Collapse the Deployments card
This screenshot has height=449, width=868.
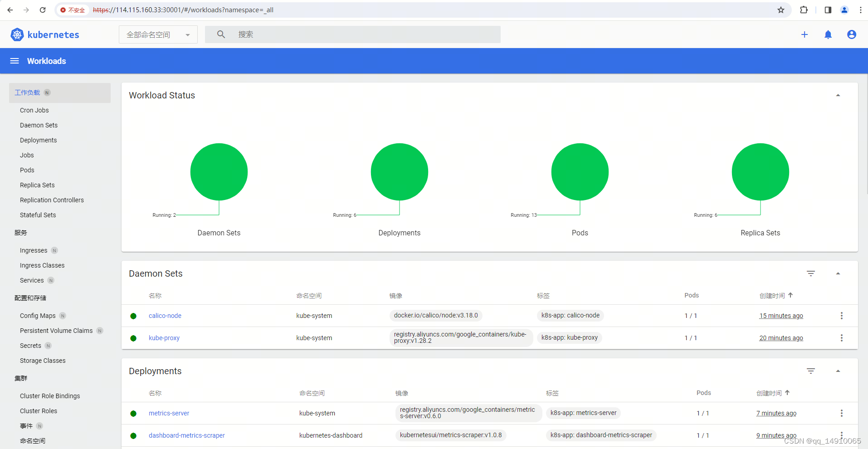(838, 371)
